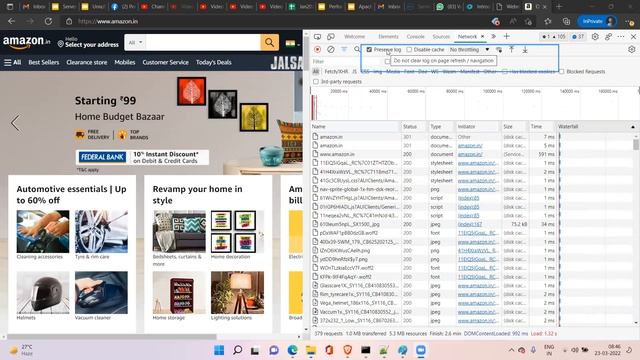This screenshot has width=640, height=360.
Task: Click the InPrivate profile button
Action: pos(598,21)
